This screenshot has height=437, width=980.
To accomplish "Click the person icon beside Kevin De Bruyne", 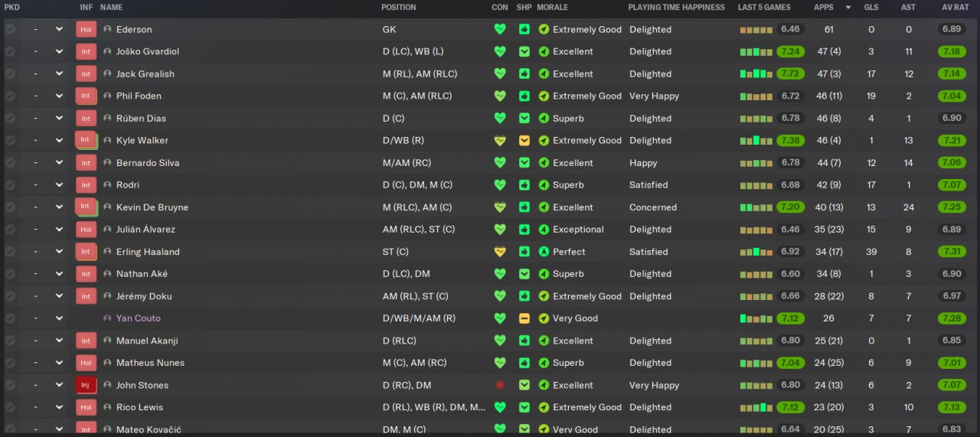I will tap(107, 207).
